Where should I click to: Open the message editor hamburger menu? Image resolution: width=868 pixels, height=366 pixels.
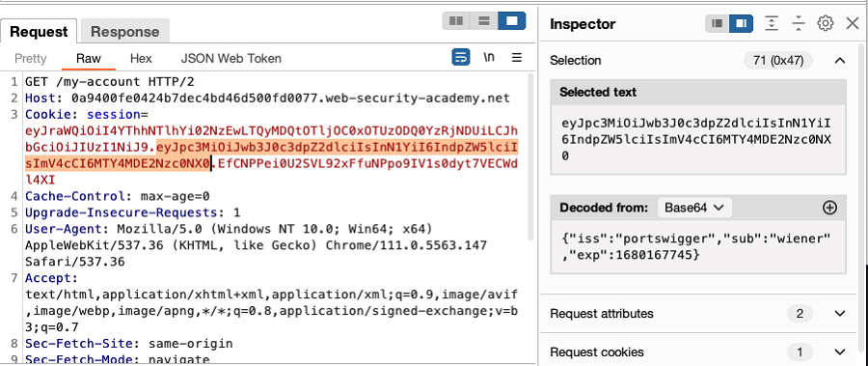pos(517,57)
